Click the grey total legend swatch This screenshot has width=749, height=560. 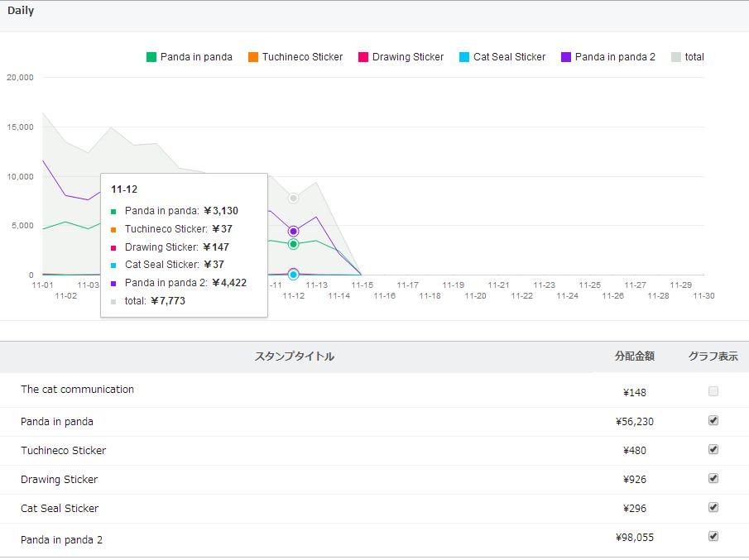pos(676,57)
